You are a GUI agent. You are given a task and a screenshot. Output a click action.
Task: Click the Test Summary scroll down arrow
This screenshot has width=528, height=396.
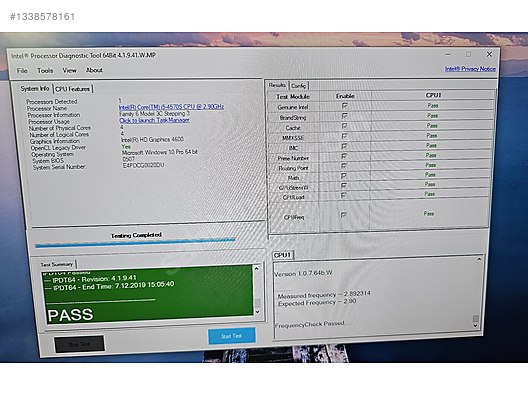pos(257,312)
